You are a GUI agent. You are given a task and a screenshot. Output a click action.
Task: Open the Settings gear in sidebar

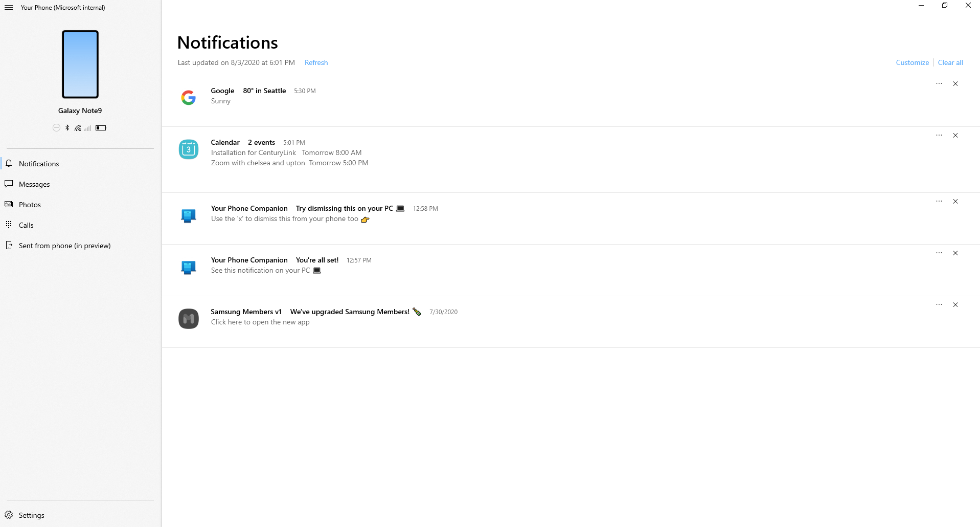[9, 515]
